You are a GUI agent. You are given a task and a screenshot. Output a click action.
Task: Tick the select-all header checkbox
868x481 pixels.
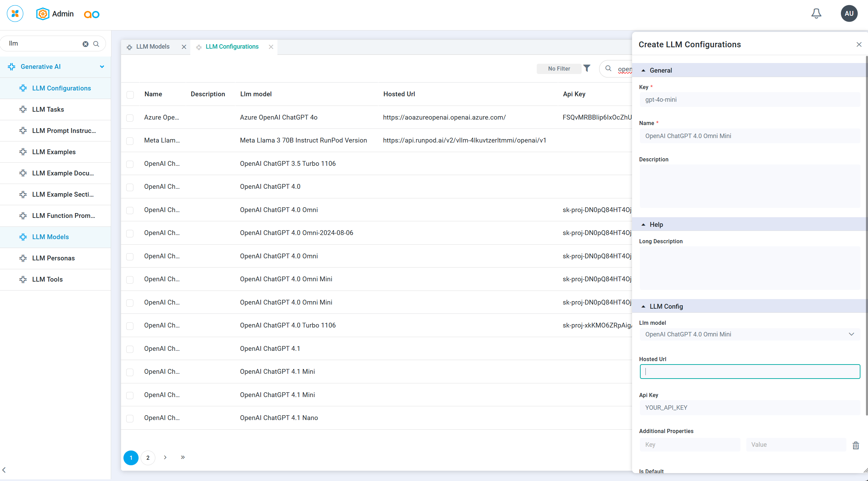coord(130,95)
